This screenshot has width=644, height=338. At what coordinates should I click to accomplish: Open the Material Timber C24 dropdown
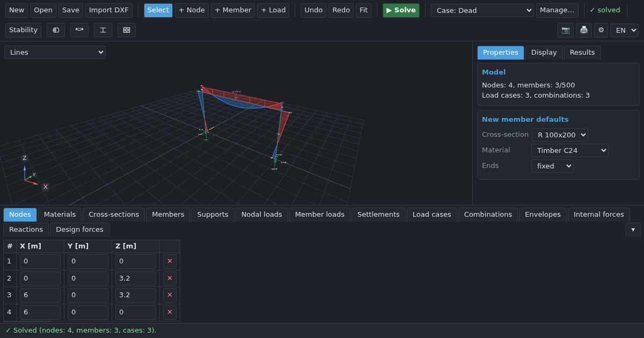[569, 150]
